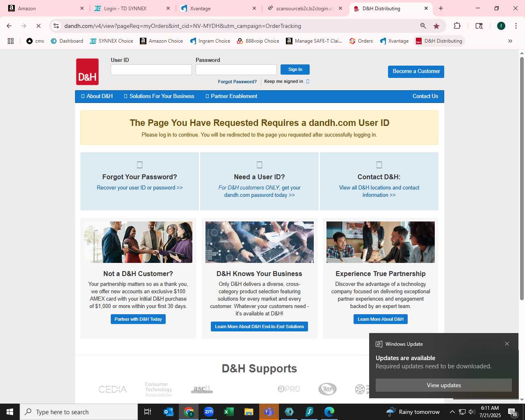The image size is (525, 420).
Task: Focus the Password input field
Action: click(236, 70)
